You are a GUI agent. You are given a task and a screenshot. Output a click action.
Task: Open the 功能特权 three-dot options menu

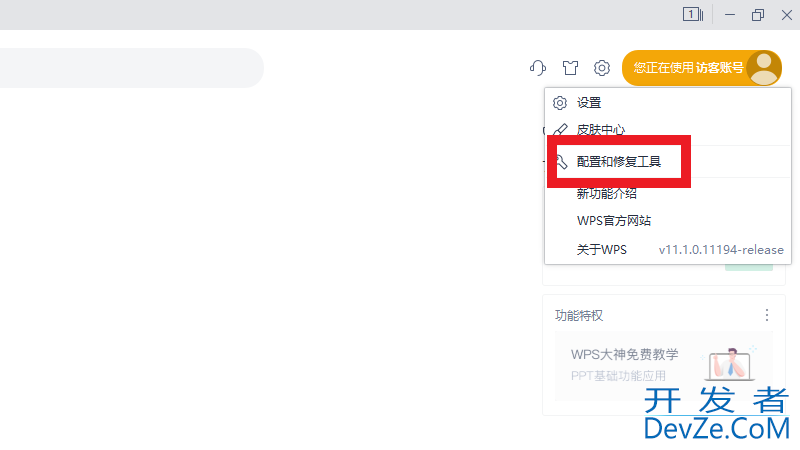[766, 315]
